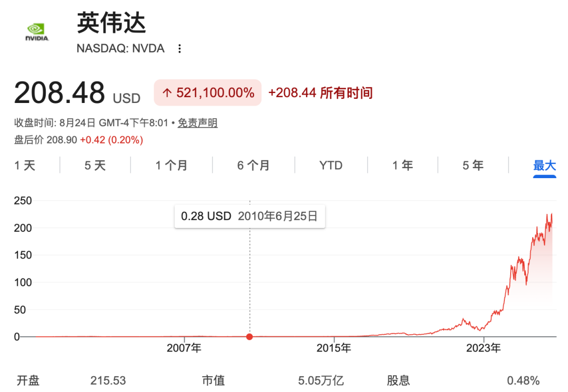Click the 208.48 price value
Image resolution: width=568 pixels, height=392 pixels.
tap(59, 92)
